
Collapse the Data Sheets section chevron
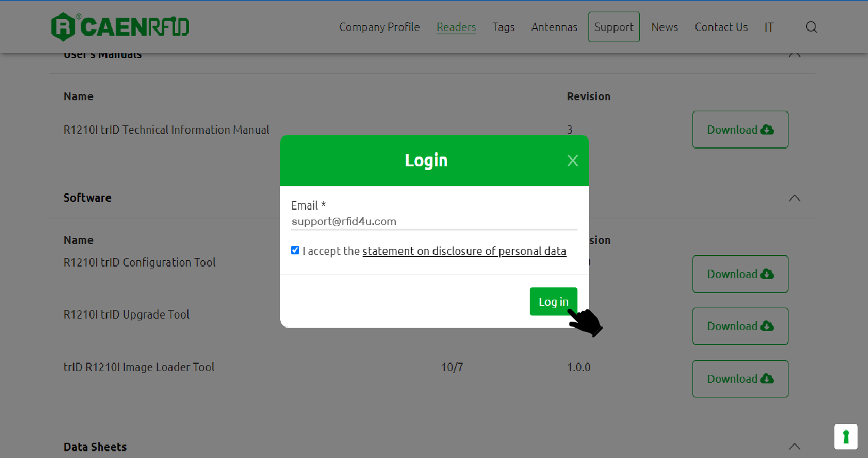coord(794,446)
